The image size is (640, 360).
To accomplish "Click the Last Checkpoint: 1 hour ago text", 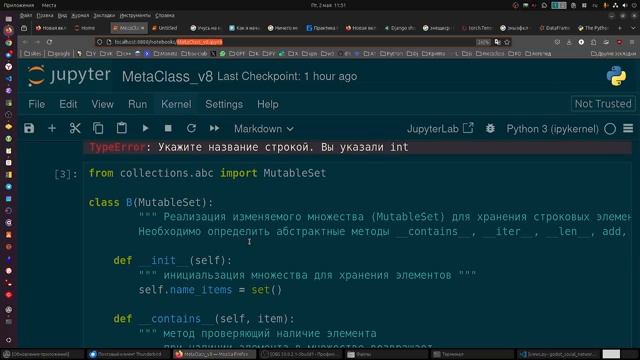I will 287,76.
